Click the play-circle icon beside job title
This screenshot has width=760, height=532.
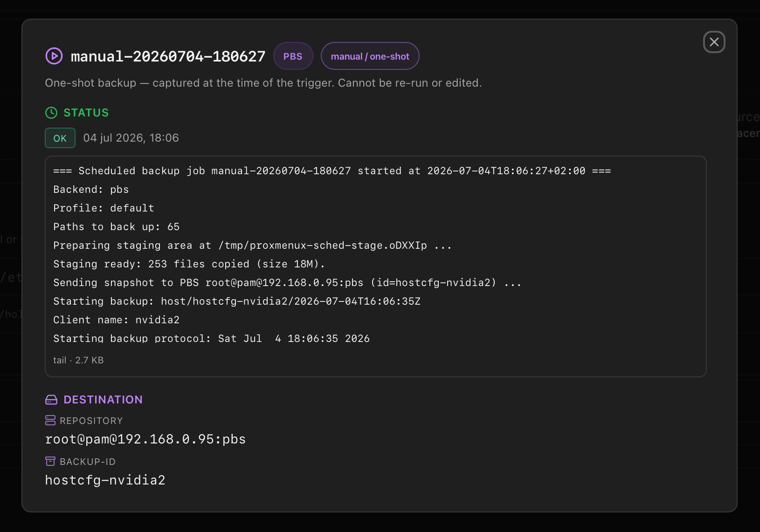pos(54,56)
